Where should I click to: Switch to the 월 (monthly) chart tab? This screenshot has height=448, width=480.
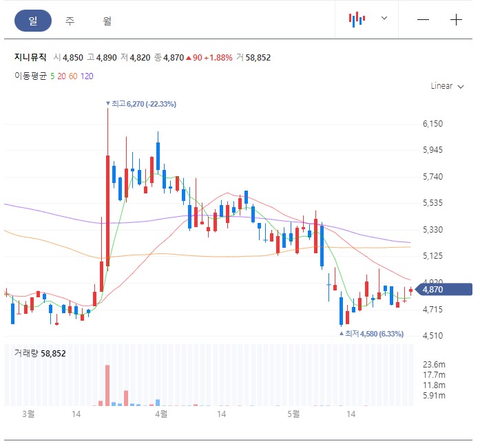point(107,21)
